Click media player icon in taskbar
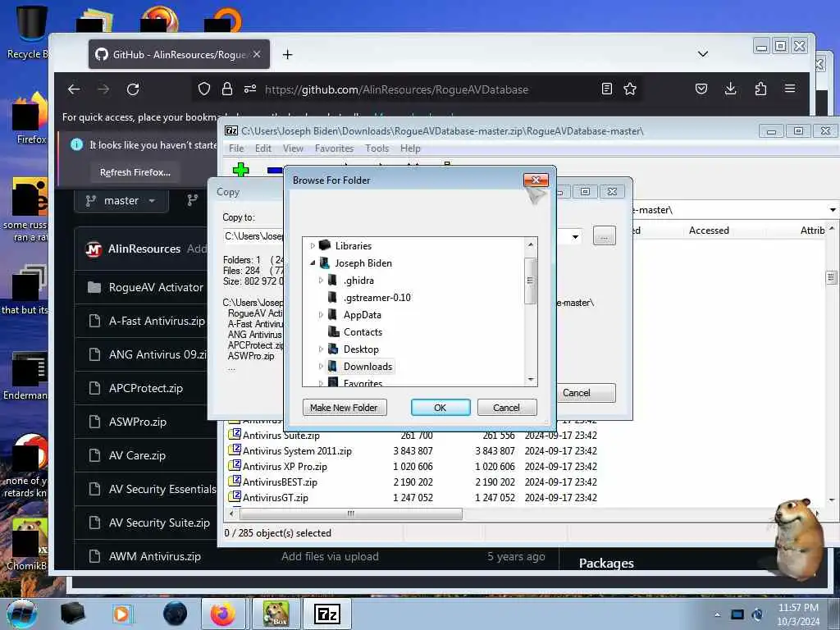This screenshot has height=630, width=840. click(121, 614)
